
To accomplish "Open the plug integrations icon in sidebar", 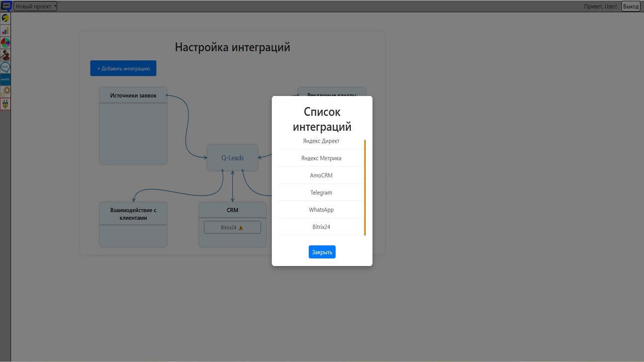I will [x=6, y=104].
